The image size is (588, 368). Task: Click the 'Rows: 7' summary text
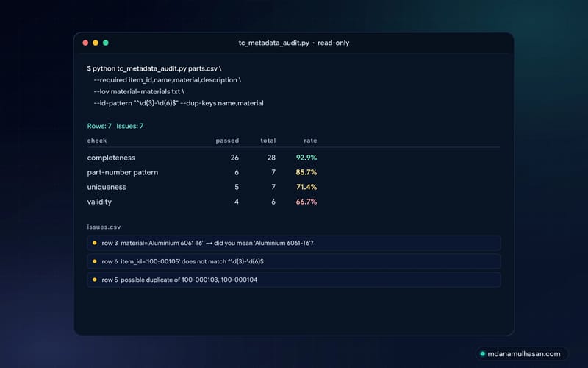pyautogui.click(x=99, y=126)
